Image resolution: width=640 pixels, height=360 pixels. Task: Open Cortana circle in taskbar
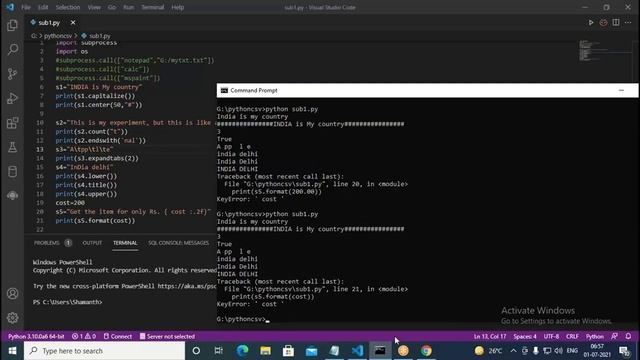[196, 351]
